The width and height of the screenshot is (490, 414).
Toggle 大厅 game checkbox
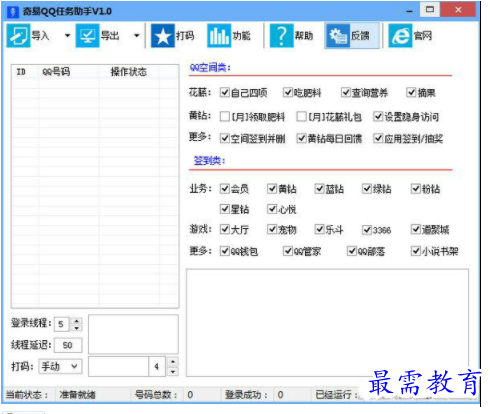(225, 229)
